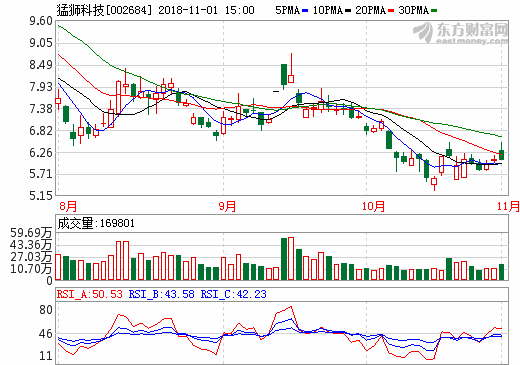Click the 59.69万 volume axis label

(x=31, y=233)
